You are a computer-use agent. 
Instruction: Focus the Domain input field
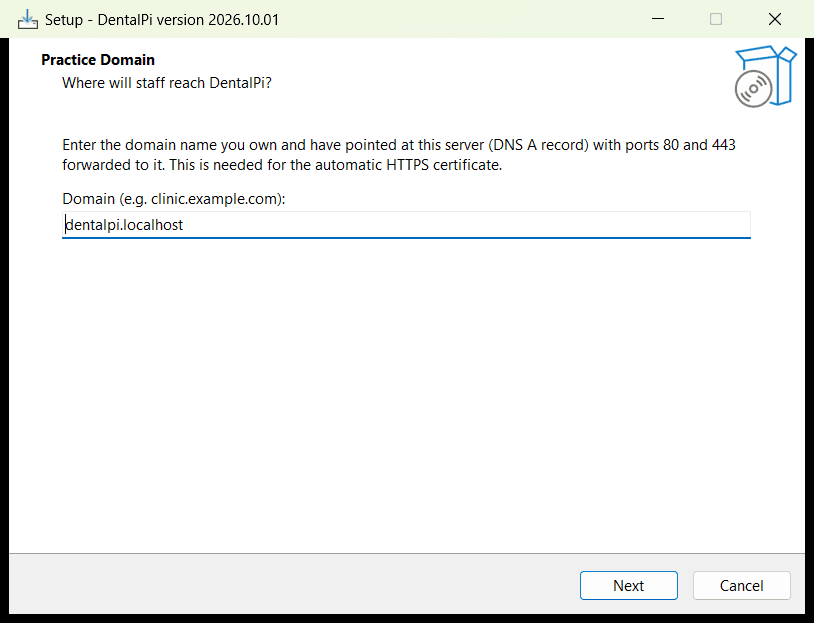406,225
